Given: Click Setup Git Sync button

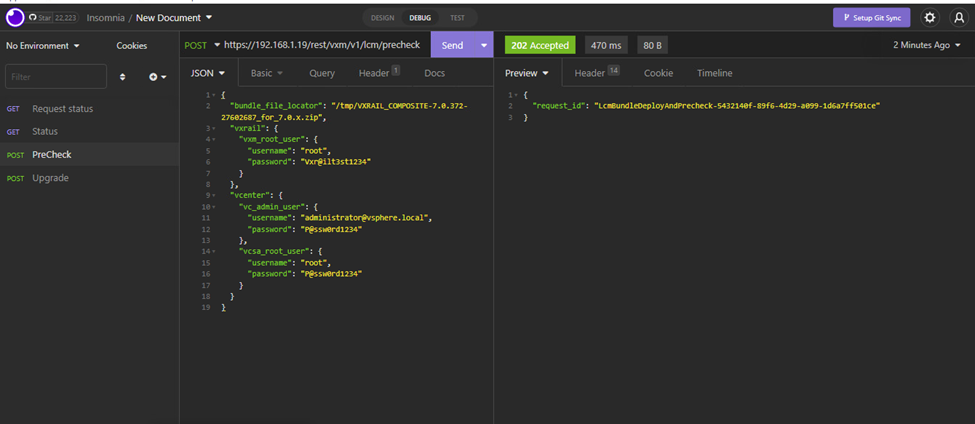Looking at the screenshot, I should point(871,17).
